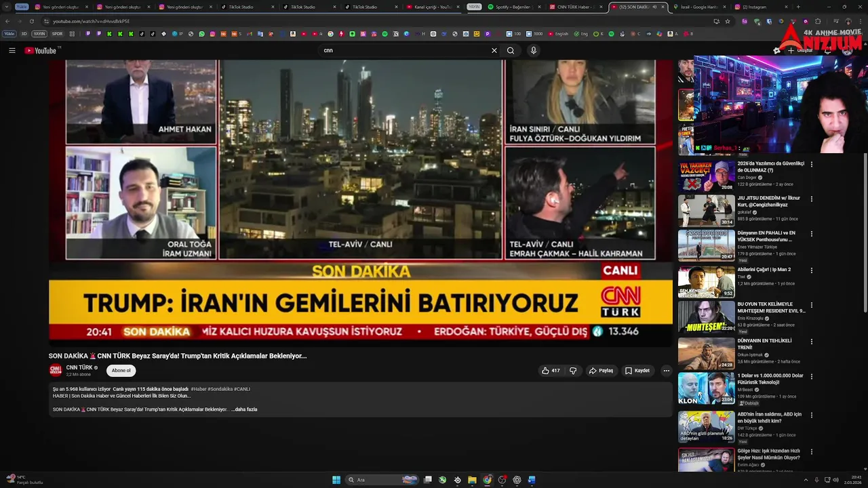Viewport: 868px width, 488px height.
Task: Click the taskbar search box 'Ara'
Action: [383, 480]
